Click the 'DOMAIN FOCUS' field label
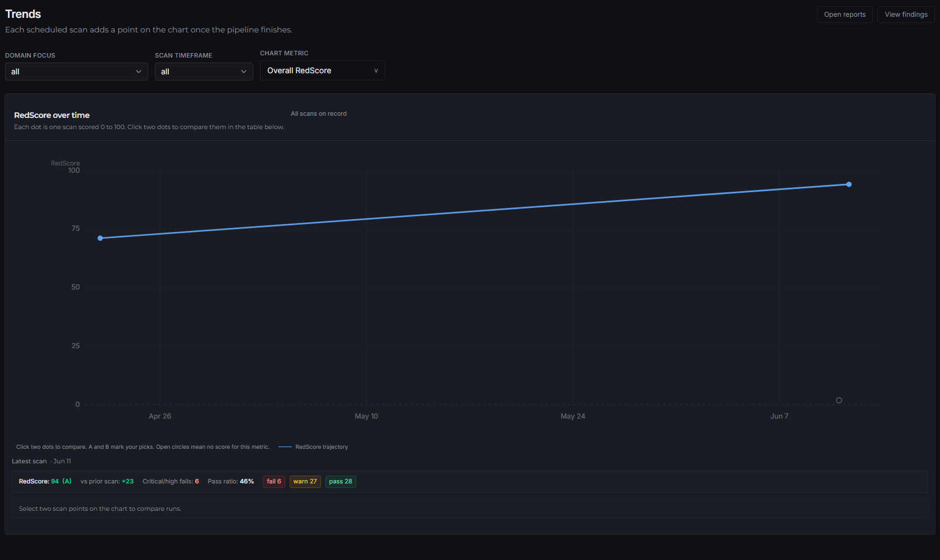Image resolution: width=940 pixels, height=560 pixels. click(x=30, y=55)
